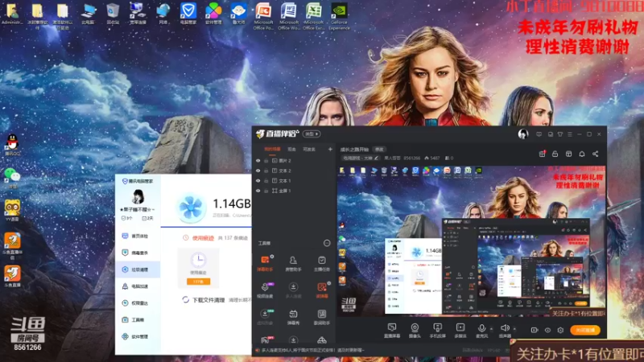Screen dimensions: 644x362
Task: Open the 房管助手 tool icon
Action: click(293, 263)
